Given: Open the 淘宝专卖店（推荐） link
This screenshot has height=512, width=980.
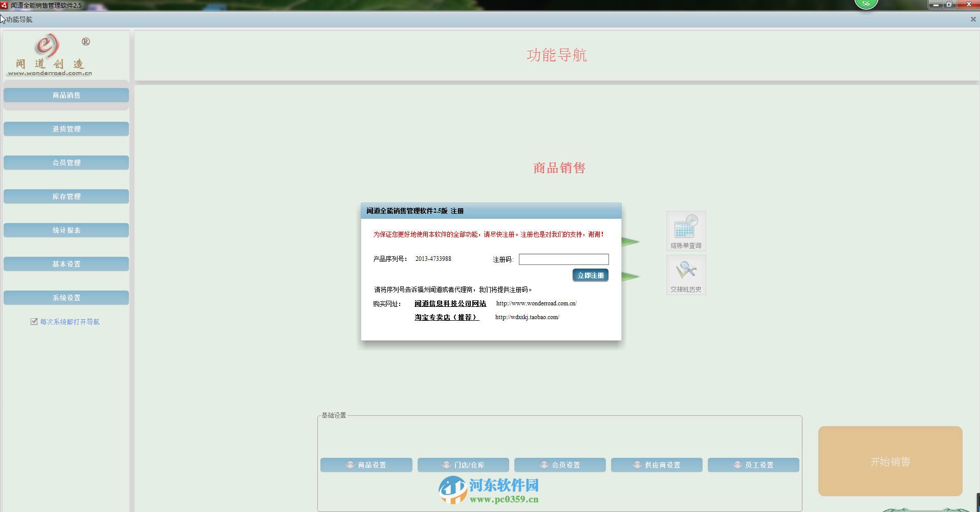Looking at the screenshot, I should [447, 317].
